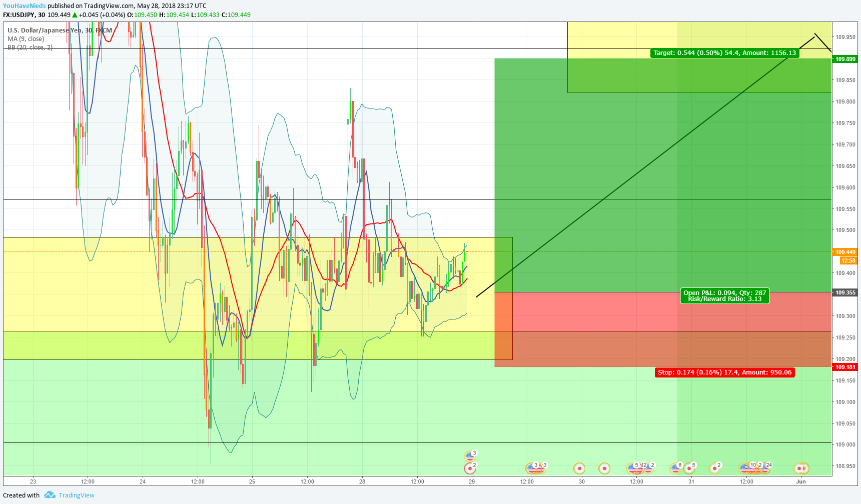Viewport: 861px width, 504px height.
Task: Click the unbadged Japan event icon at date 30
Action: tap(579, 468)
